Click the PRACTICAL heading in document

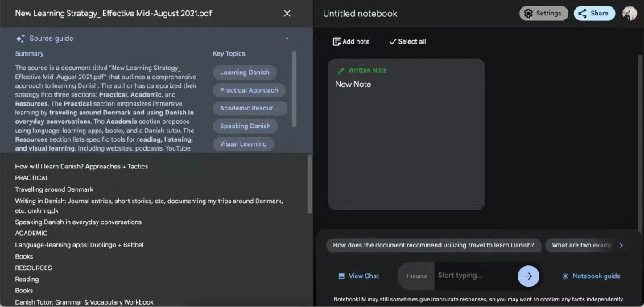coord(32,178)
